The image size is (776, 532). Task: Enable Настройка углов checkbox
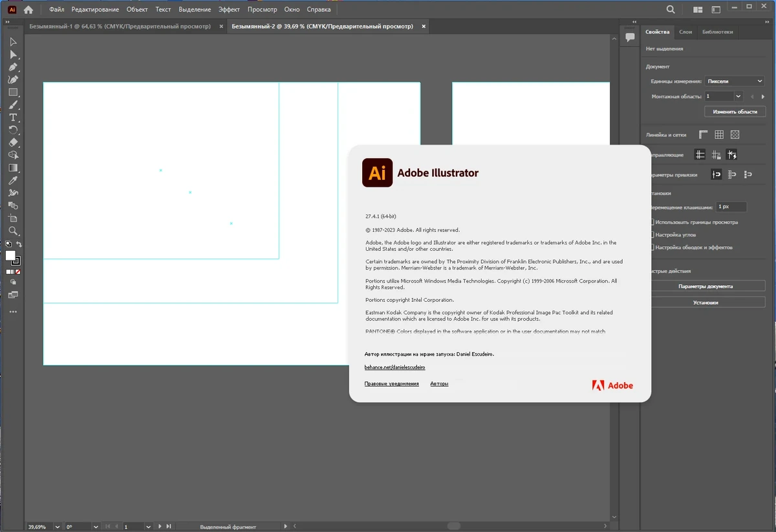click(x=652, y=235)
